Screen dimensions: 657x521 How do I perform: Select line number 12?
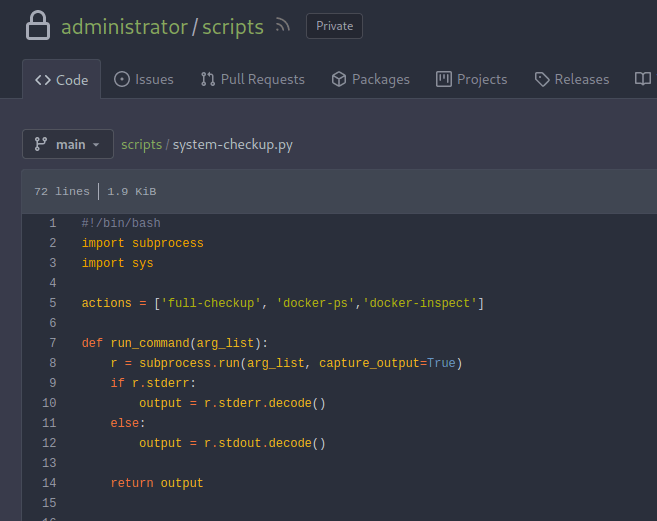(49, 443)
